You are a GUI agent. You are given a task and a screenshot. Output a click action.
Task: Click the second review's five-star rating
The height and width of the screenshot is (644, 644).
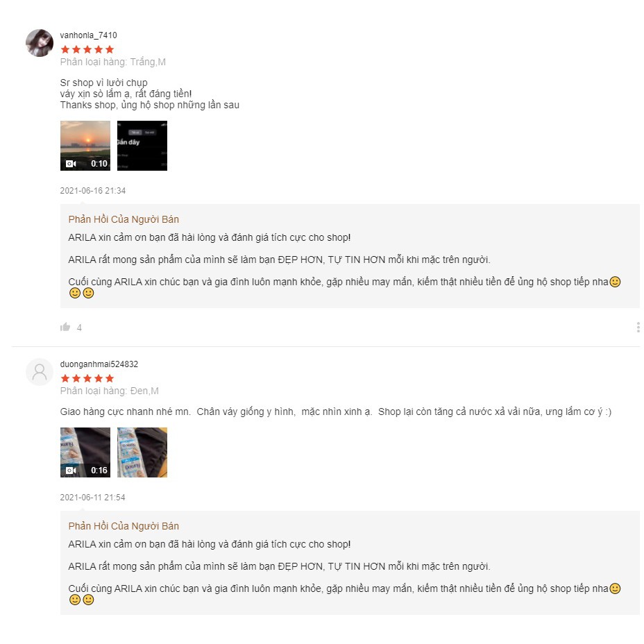pyautogui.click(x=87, y=378)
